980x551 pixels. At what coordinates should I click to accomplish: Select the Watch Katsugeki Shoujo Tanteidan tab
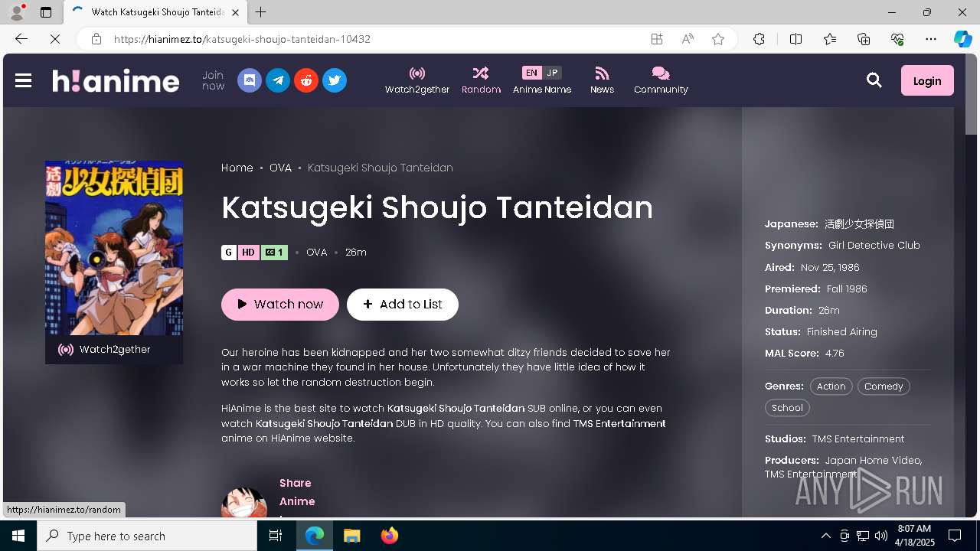(155, 12)
